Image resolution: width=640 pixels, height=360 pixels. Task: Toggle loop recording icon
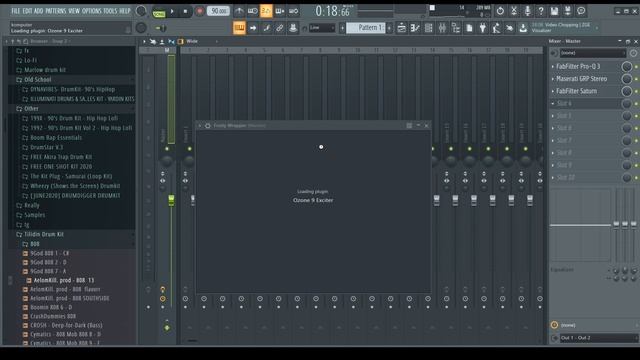293,11
